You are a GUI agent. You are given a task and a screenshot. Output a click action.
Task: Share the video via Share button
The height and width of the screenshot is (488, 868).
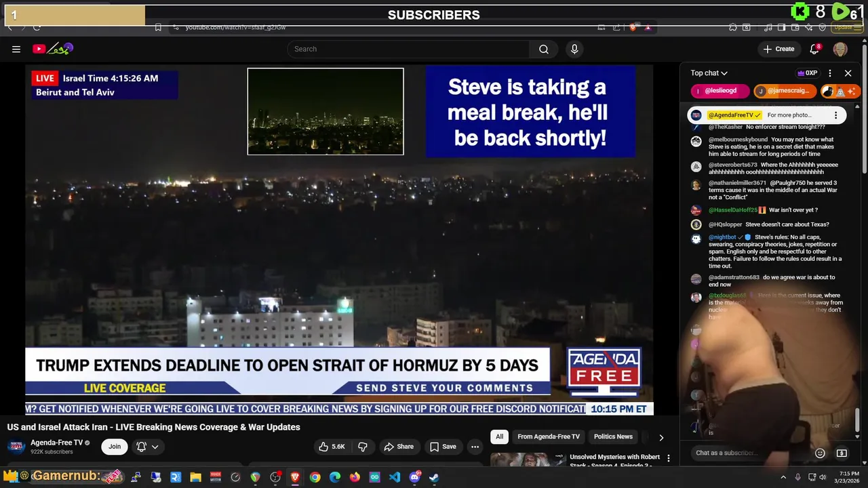(x=399, y=447)
